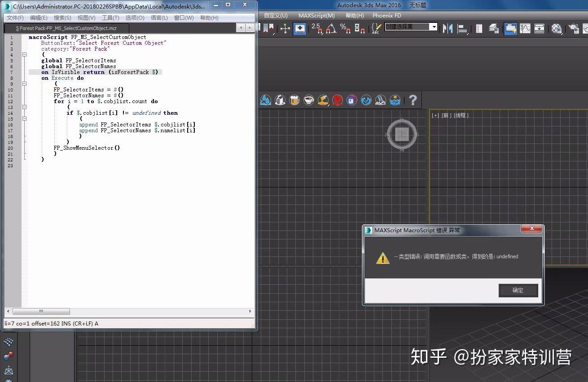This screenshot has height=382, width=588.
Task: Toggle Percent Snap on the main toolbar
Action: tap(345, 28)
